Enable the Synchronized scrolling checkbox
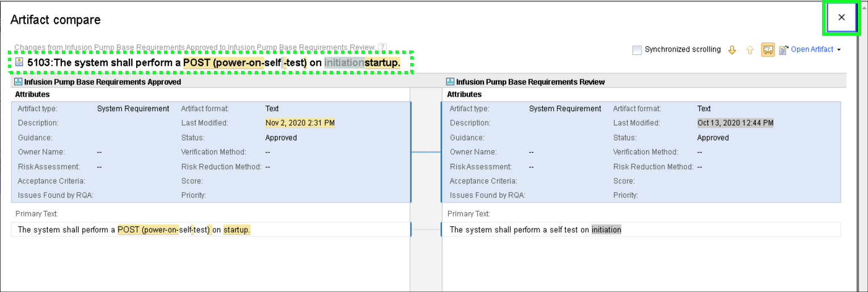Image resolution: width=868 pixels, height=292 pixels. click(637, 50)
